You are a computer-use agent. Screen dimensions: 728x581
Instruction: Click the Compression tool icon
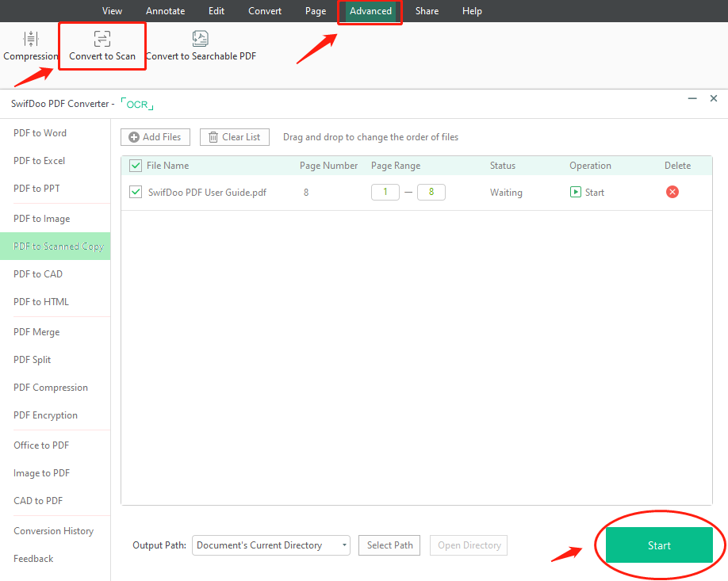point(31,39)
